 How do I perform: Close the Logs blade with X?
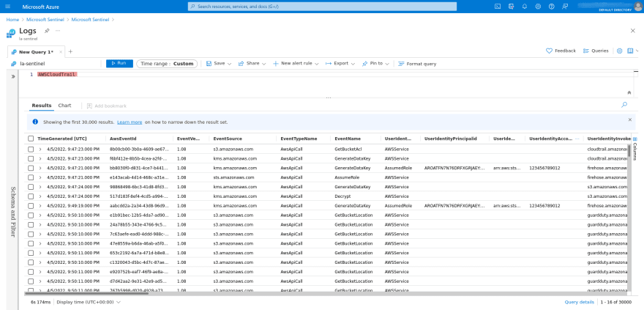pyautogui.click(x=632, y=31)
